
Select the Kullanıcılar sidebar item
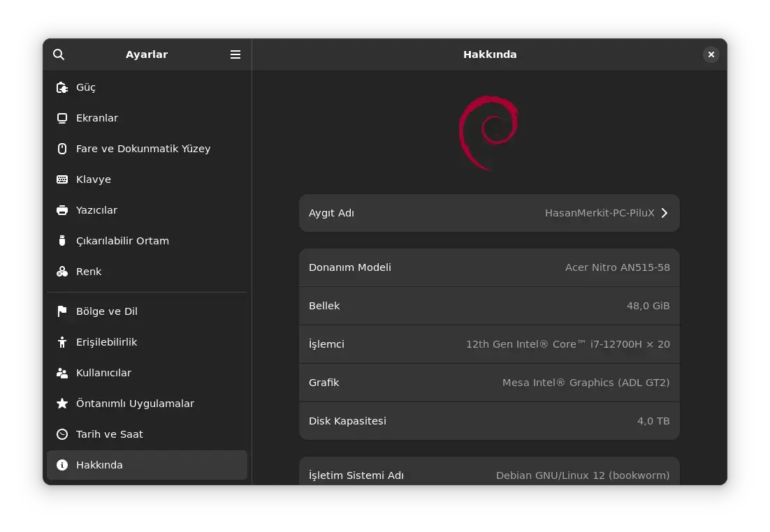[147, 373]
